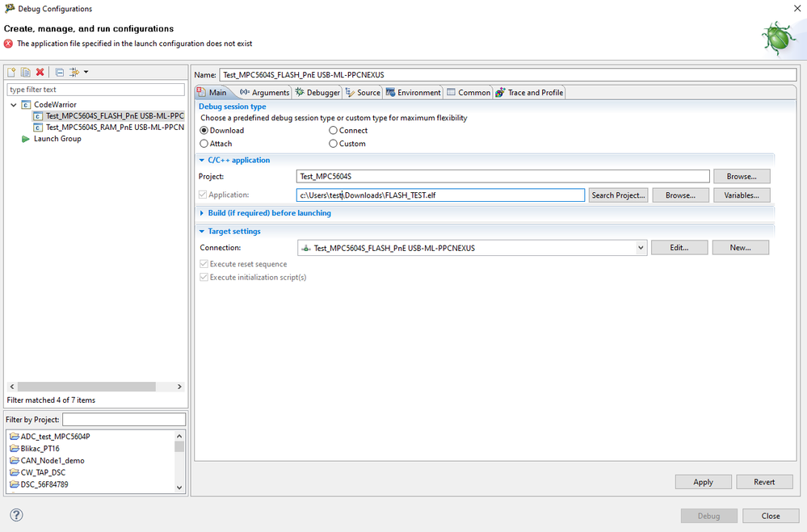The height and width of the screenshot is (532, 807).
Task: Click the connection icon in Connection combo
Action: [x=306, y=248]
